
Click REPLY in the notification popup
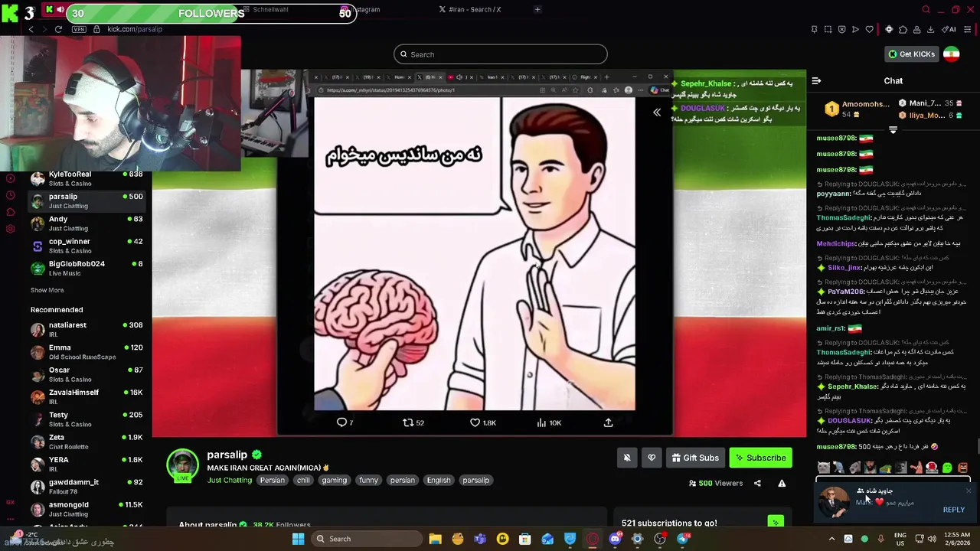click(x=953, y=510)
